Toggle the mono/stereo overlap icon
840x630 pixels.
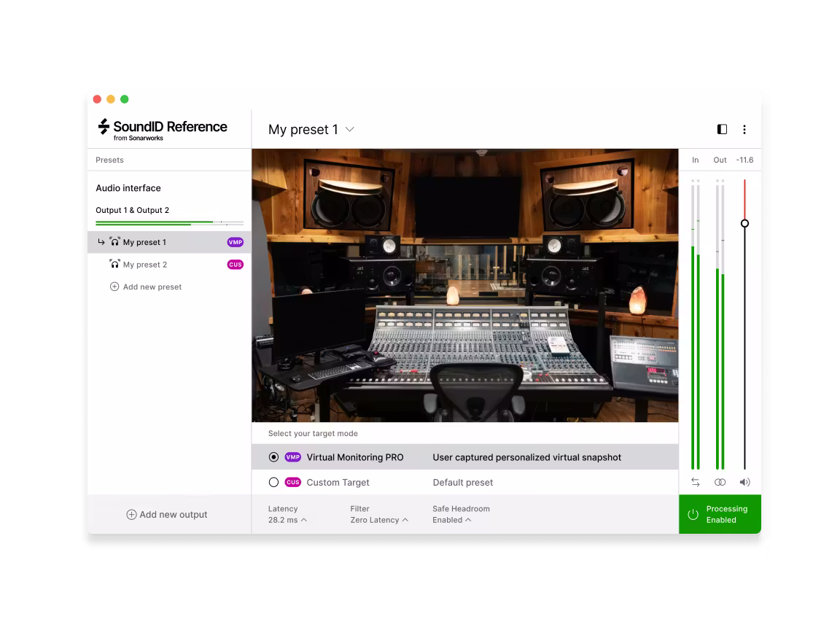coord(720,482)
